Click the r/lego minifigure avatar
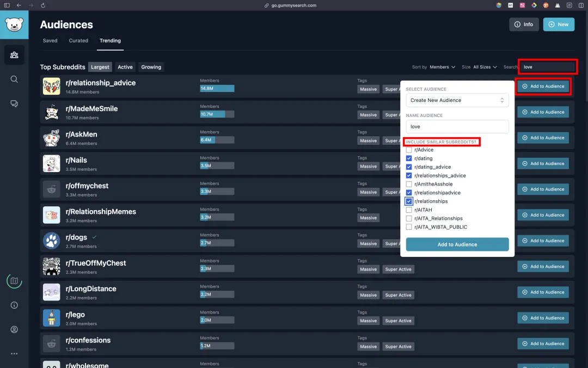 (x=51, y=318)
